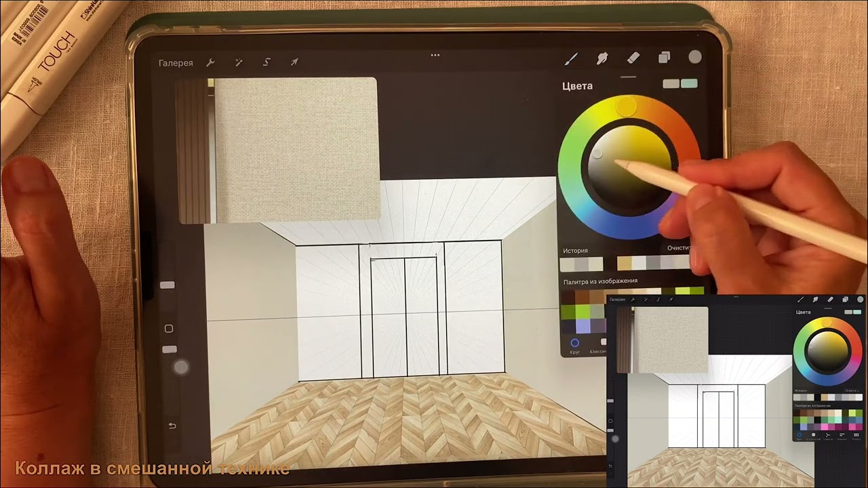
Task: Click the color disc in the small preview
Action: (829, 350)
